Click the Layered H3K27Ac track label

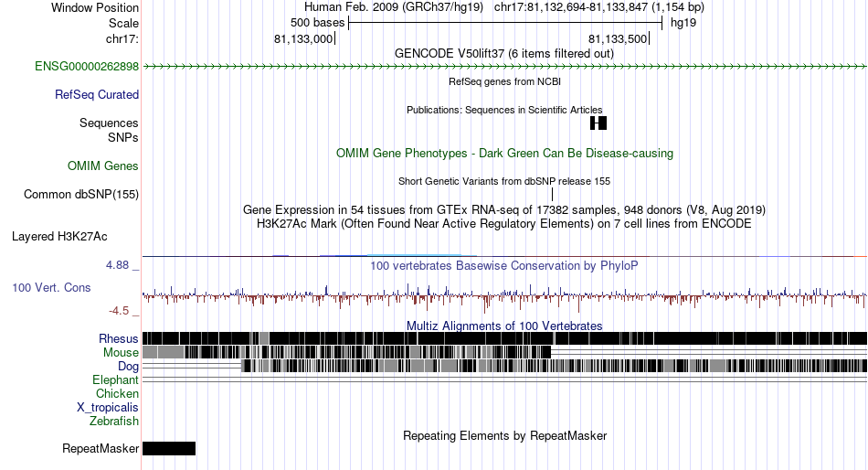[59, 237]
